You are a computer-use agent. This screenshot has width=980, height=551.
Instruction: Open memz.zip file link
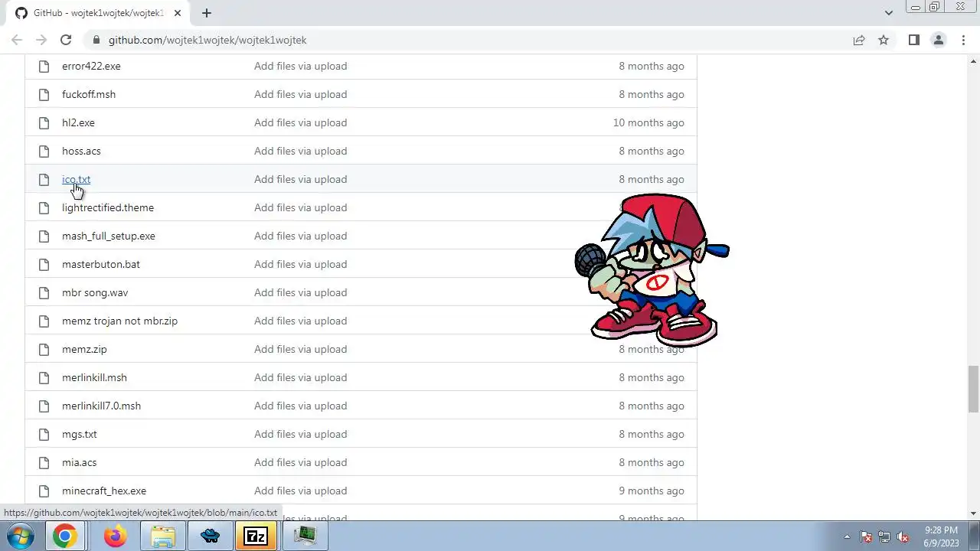tap(84, 349)
